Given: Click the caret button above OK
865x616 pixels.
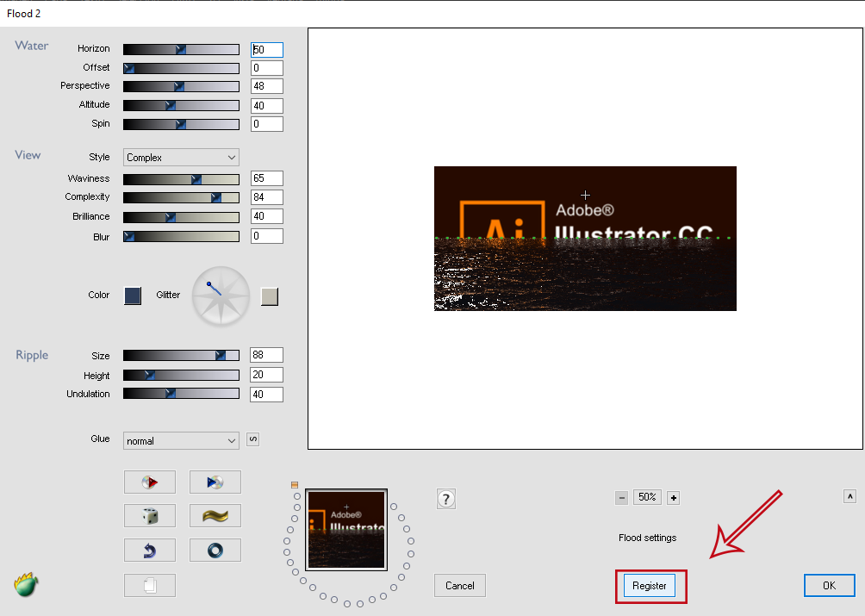Looking at the screenshot, I should [x=849, y=496].
